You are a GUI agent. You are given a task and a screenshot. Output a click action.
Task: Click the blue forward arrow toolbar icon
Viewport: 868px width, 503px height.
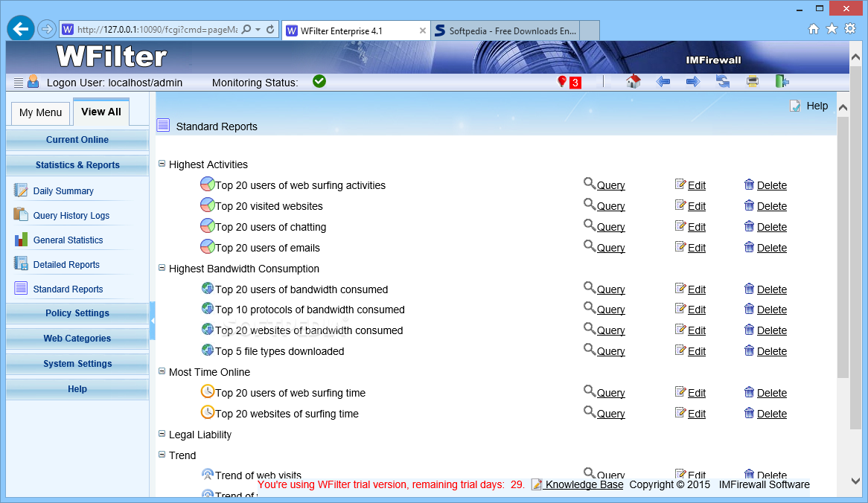point(692,82)
